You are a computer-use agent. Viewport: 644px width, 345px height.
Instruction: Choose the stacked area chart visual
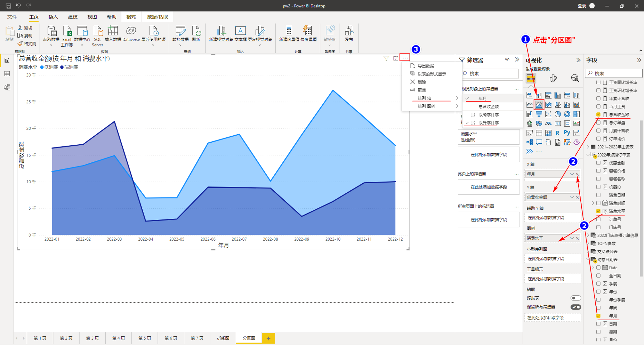click(x=548, y=105)
